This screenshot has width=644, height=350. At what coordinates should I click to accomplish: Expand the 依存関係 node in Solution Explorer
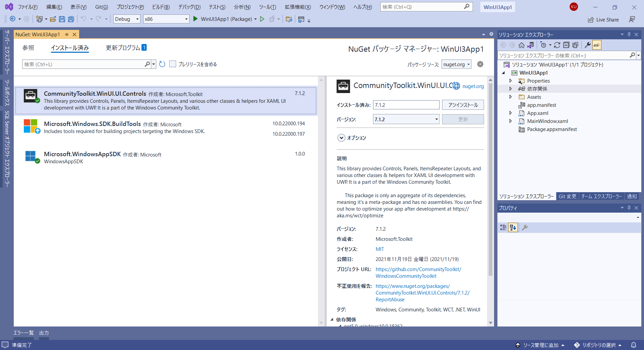511,89
